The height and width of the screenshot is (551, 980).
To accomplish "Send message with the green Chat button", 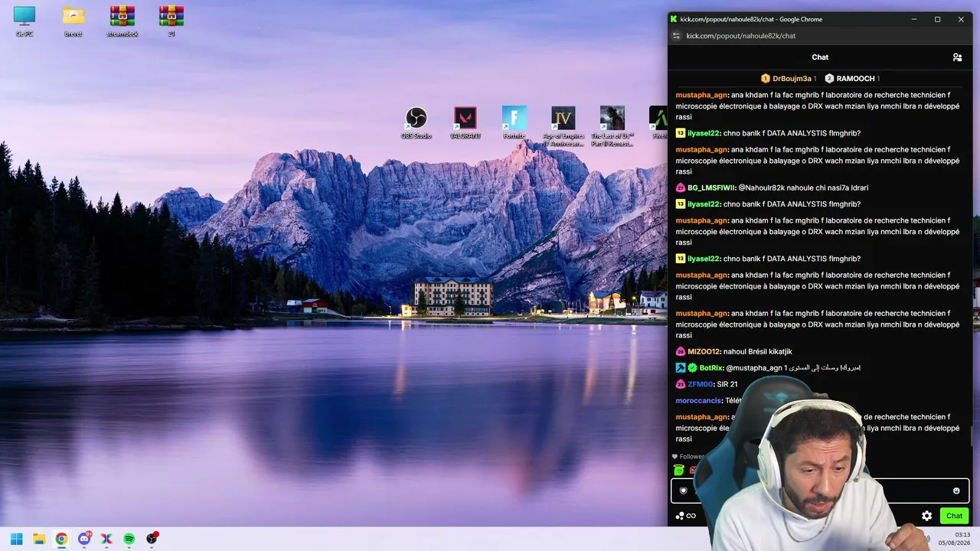I will [954, 516].
